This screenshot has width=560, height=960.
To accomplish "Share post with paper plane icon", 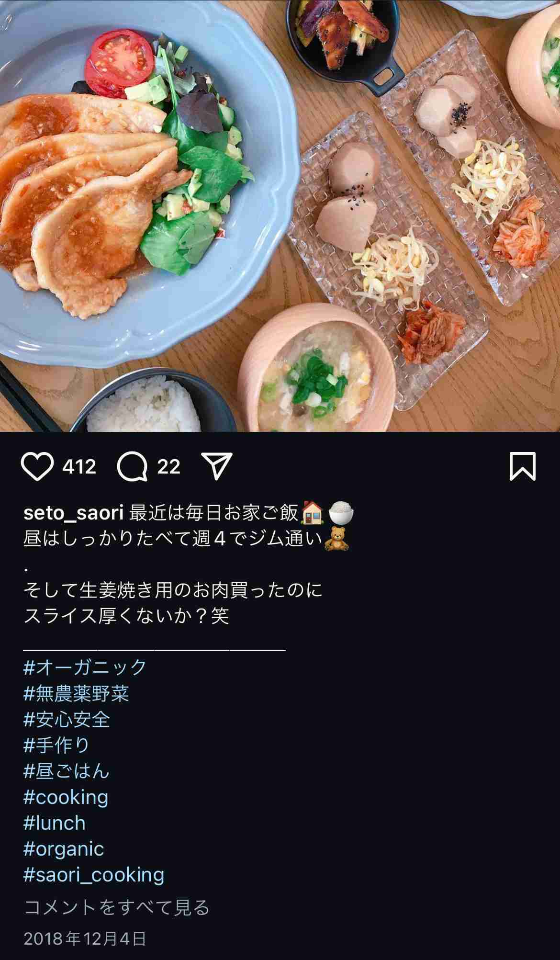I will pyautogui.click(x=217, y=465).
